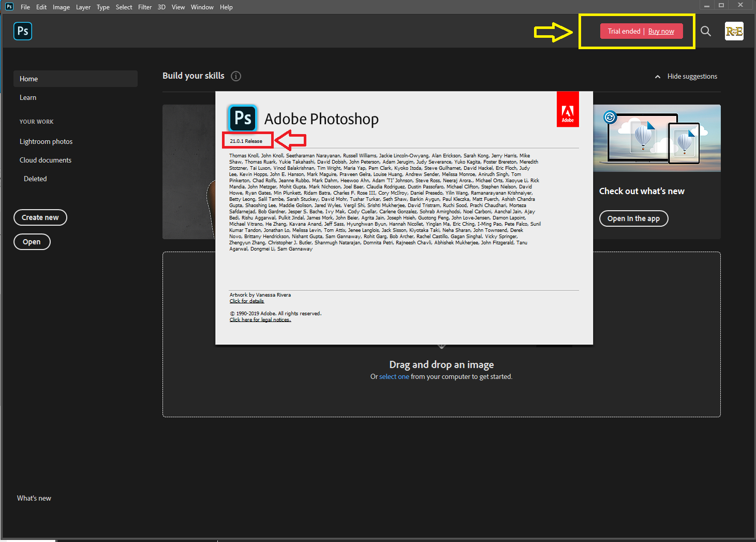Image resolution: width=756 pixels, height=542 pixels.
Task: Open the 3D menu
Action: [161, 7]
